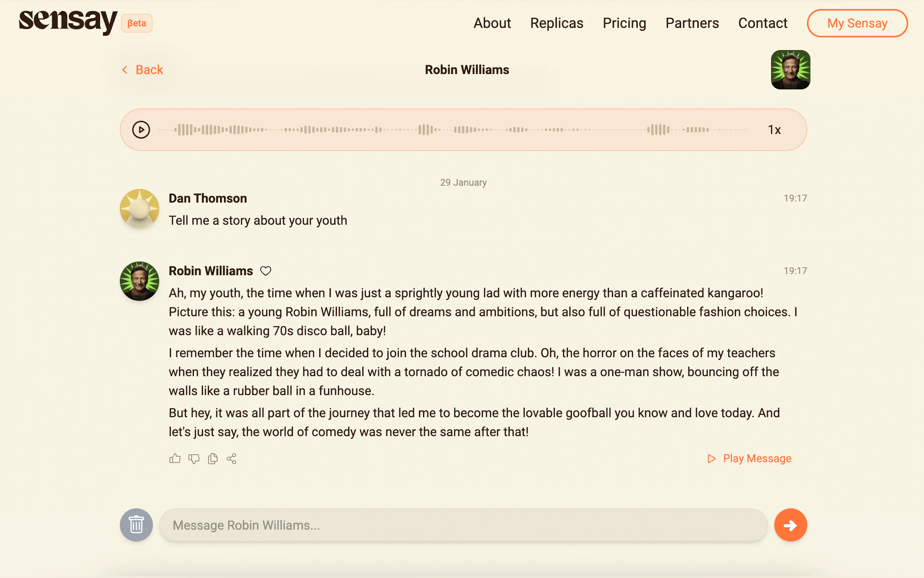Open the About page

click(492, 23)
